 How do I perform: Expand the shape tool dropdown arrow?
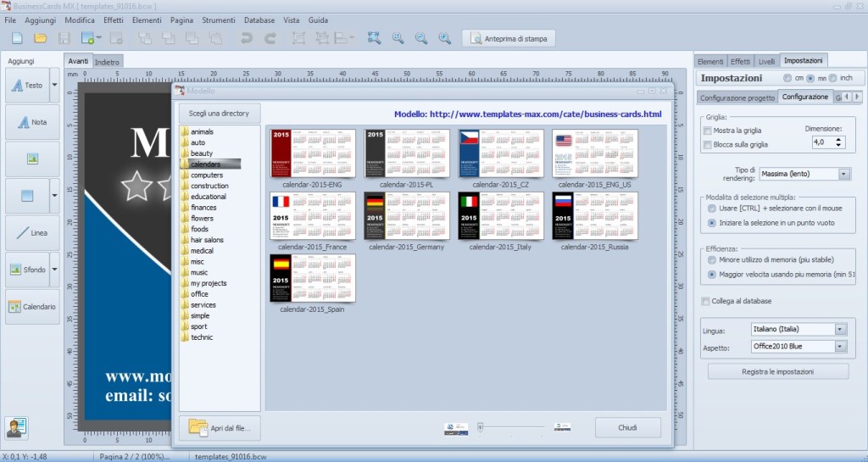point(54,195)
